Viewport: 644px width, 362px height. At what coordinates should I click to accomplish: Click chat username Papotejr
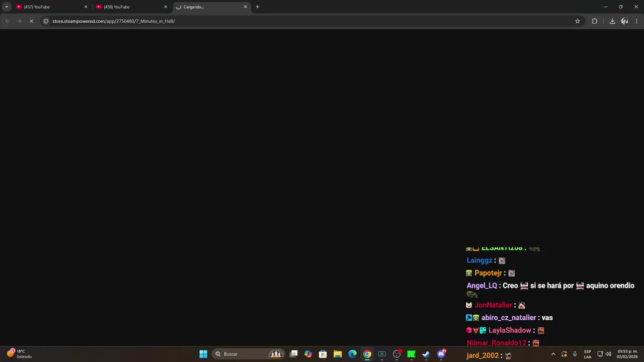point(488,273)
